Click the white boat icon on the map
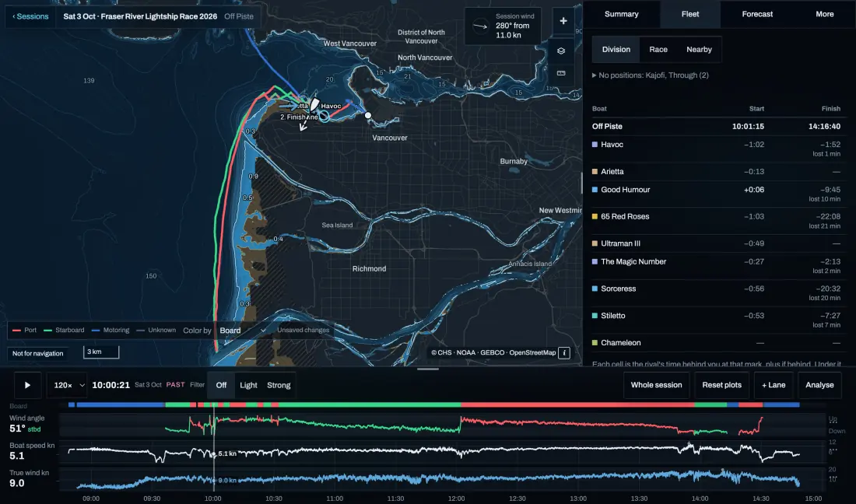This screenshot has height=504, width=856. 314,105
